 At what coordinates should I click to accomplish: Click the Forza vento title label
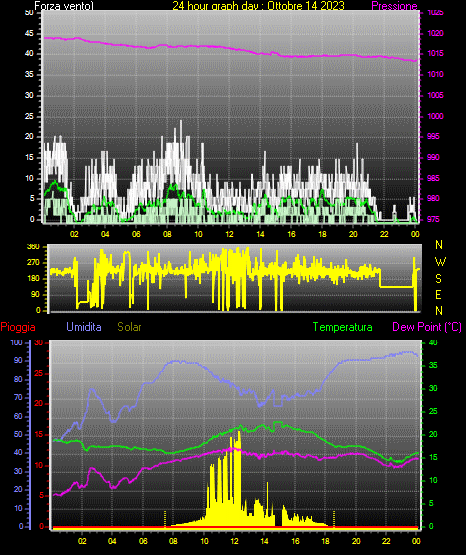(x=64, y=6)
